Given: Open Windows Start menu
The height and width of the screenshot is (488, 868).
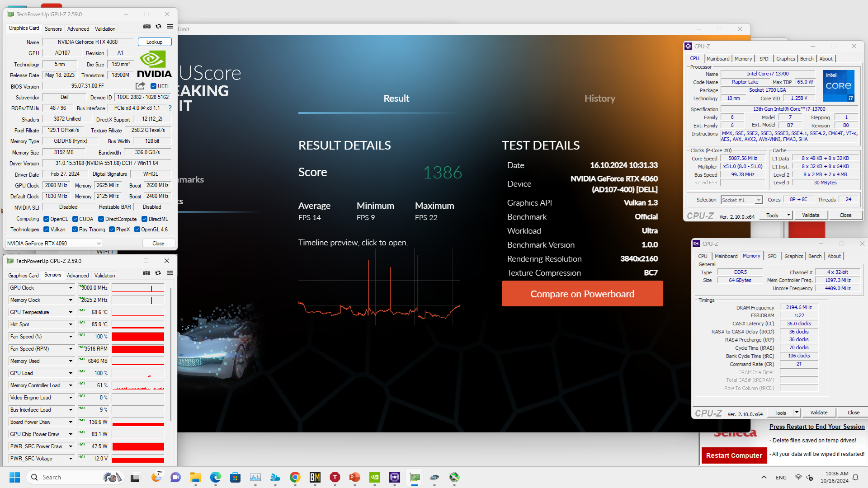Looking at the screenshot, I should tap(15, 477).
